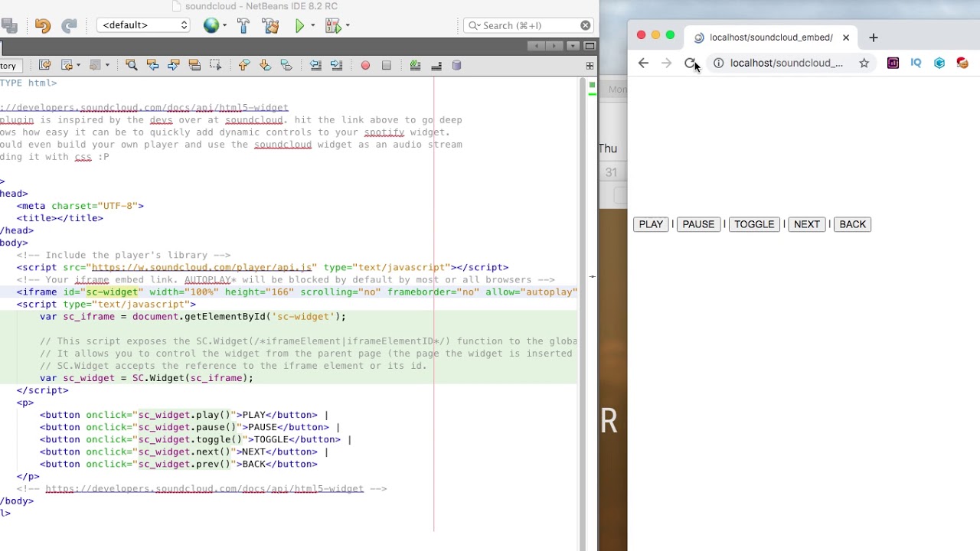
Task: Toggle rectangular selection mode in editor toolbar
Action: [215, 65]
